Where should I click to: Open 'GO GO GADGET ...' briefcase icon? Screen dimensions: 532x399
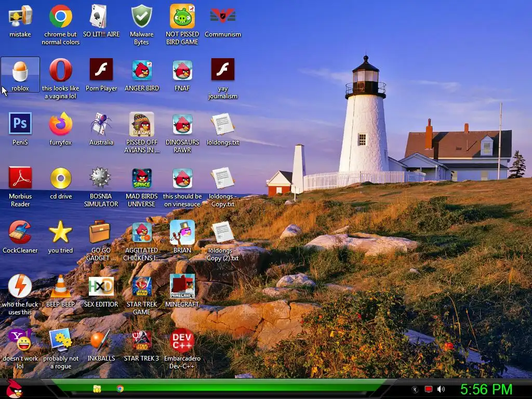[x=100, y=232]
